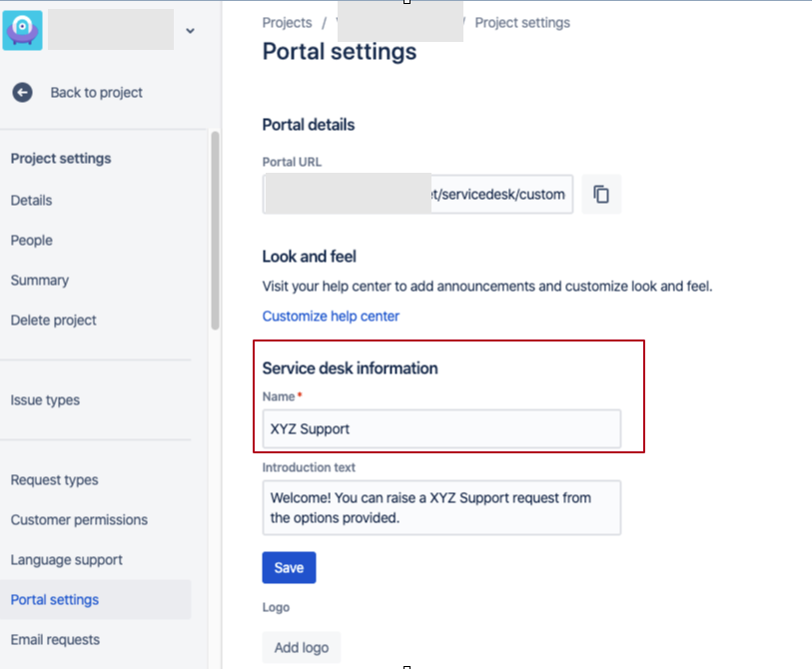Open Details in project settings
812x669 pixels.
click(32, 201)
